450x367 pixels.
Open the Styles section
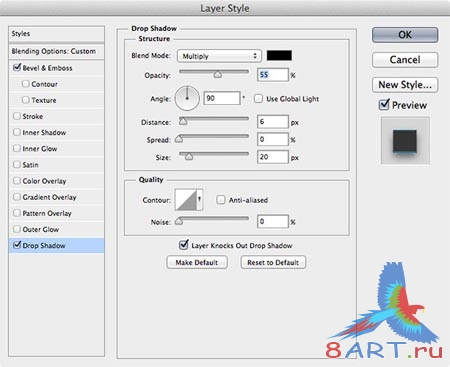tap(56, 34)
